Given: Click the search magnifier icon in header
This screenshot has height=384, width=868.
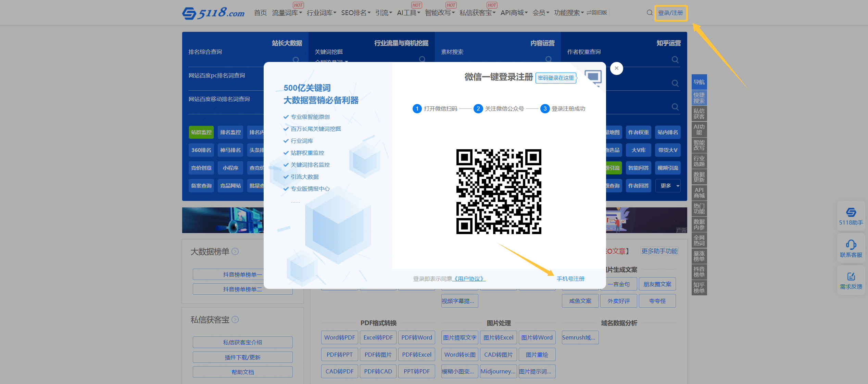Looking at the screenshot, I should 649,13.
